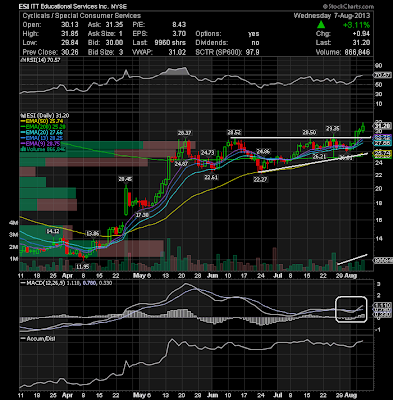Click the Ask price 31.35
This screenshot has width=393, height=400.
(114, 25)
